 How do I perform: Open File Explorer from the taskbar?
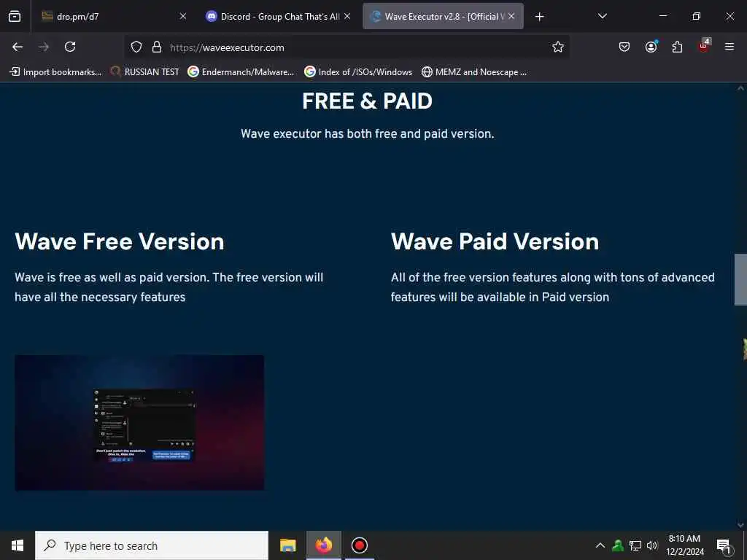tap(287, 545)
